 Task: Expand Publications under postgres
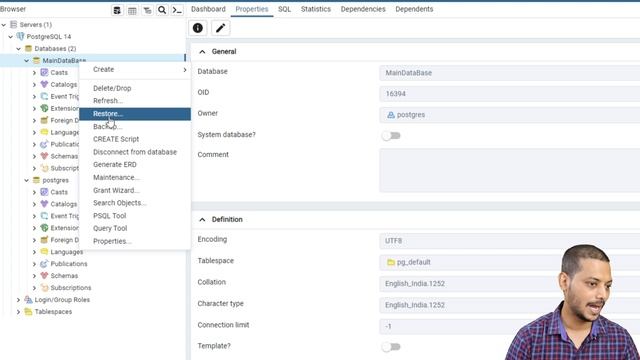(x=34, y=264)
